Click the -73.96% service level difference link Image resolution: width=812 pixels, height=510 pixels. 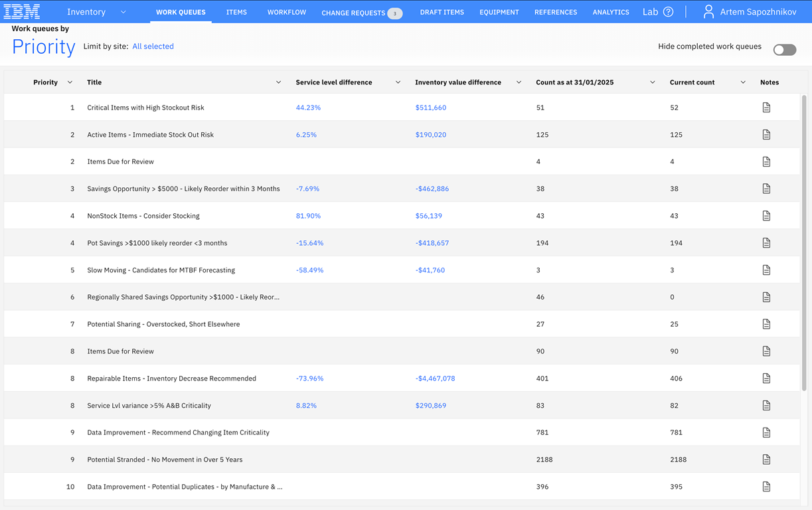309,379
